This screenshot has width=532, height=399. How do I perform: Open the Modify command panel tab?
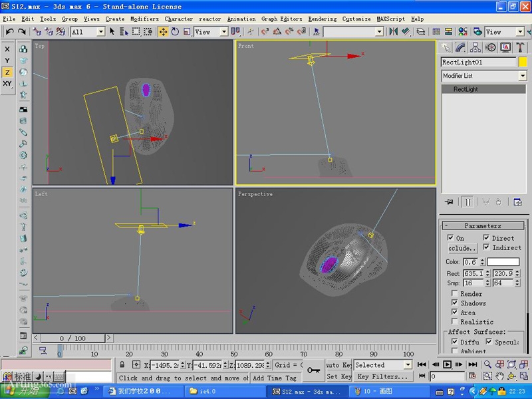(x=460, y=47)
